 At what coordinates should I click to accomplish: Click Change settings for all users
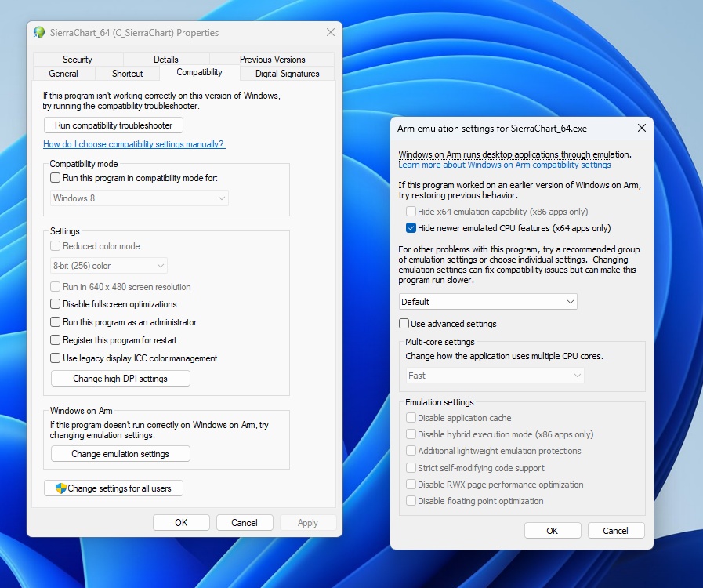pyautogui.click(x=114, y=488)
